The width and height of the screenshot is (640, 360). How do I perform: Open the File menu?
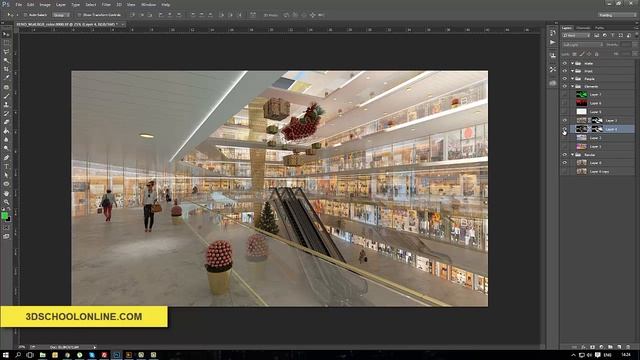click(x=18, y=4)
